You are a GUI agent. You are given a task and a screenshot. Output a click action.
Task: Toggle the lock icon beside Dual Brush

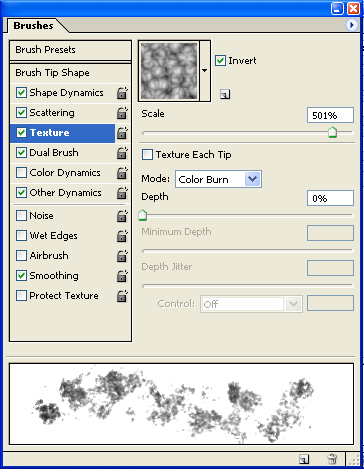(x=122, y=153)
